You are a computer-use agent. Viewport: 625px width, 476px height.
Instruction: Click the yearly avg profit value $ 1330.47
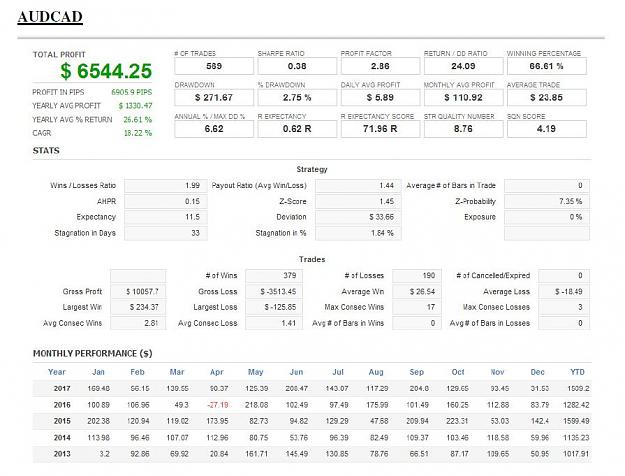[x=135, y=106]
